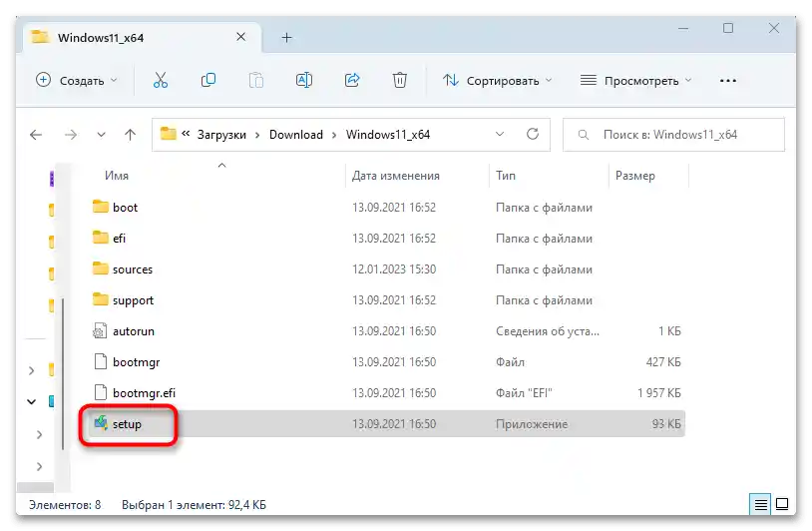Minimize the Explorer window
Screen dimensions: 812x531
coord(683,29)
